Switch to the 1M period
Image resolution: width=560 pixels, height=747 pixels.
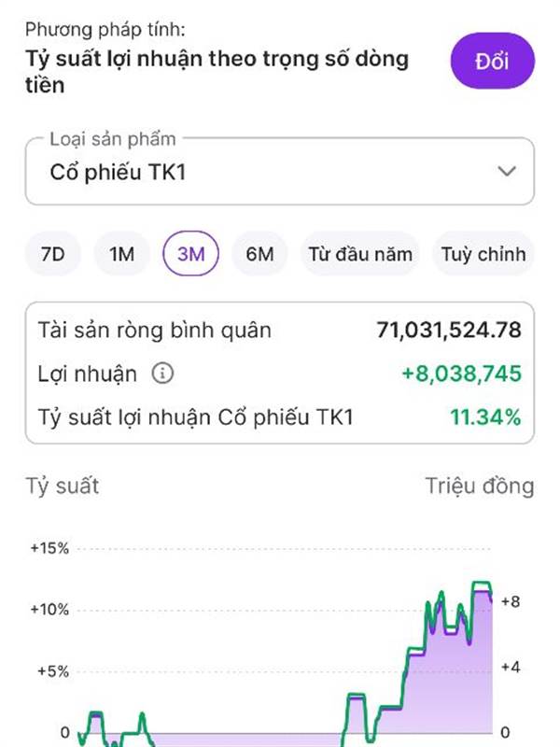(121, 254)
